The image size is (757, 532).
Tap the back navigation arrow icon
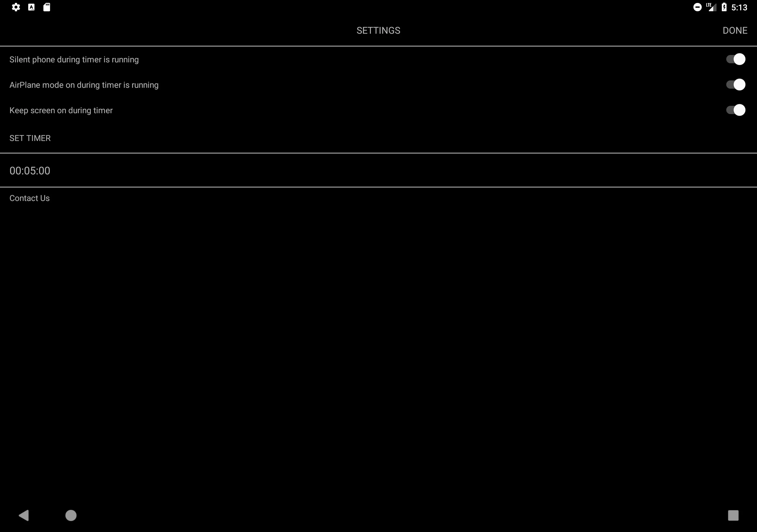24,515
